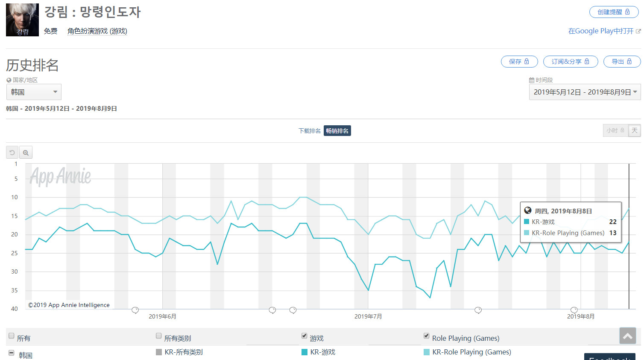Click the 강림 game app icon

click(22, 20)
